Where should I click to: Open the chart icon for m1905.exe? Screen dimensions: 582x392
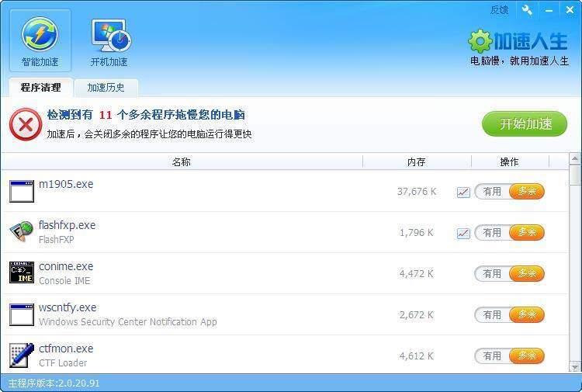pos(463,192)
